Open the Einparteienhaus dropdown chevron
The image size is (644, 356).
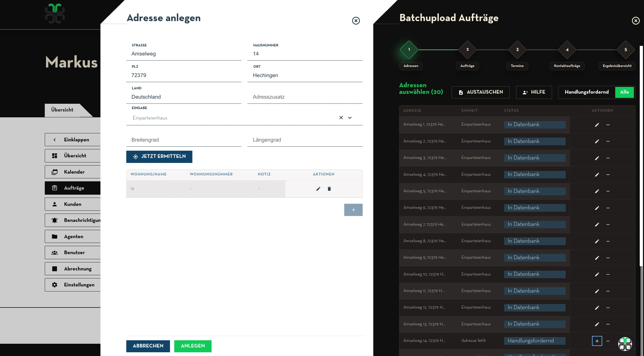(x=350, y=118)
